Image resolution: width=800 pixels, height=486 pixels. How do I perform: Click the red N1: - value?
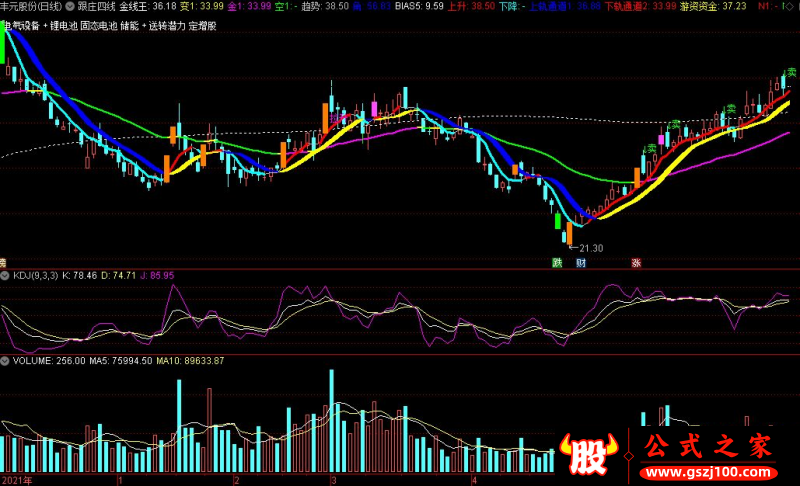(768, 7)
